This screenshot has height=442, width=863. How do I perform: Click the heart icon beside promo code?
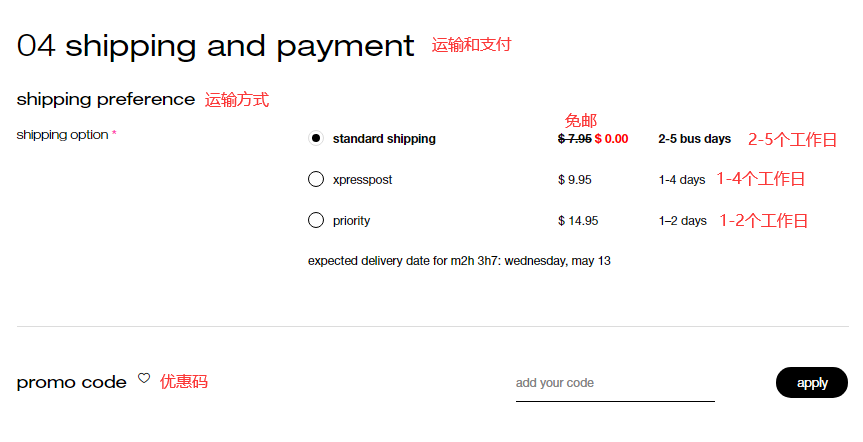click(x=144, y=379)
